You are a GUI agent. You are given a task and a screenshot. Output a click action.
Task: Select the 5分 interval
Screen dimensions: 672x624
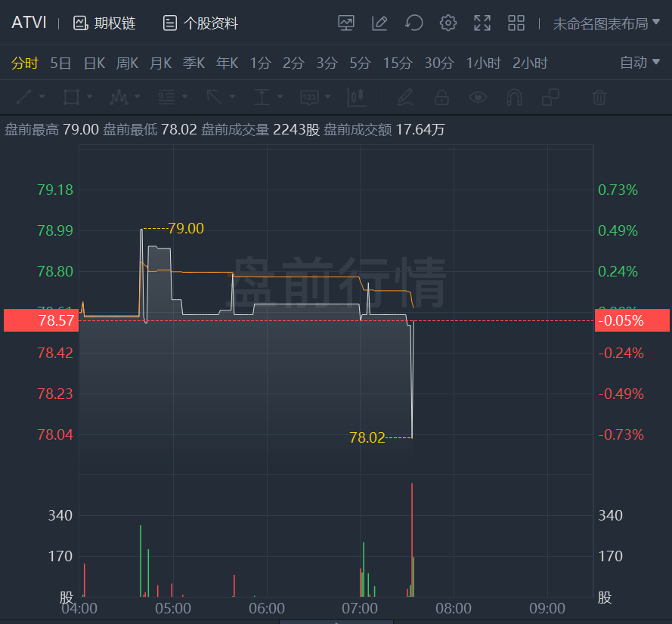360,63
